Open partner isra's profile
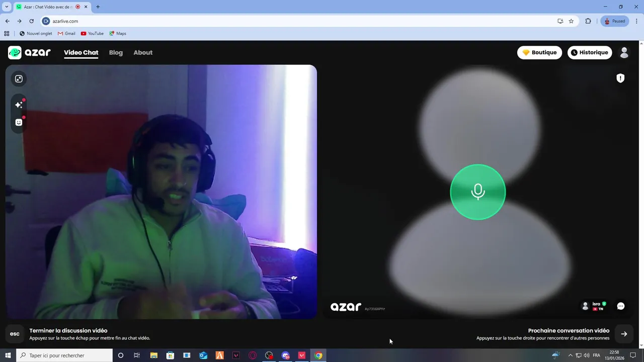 [x=594, y=306]
